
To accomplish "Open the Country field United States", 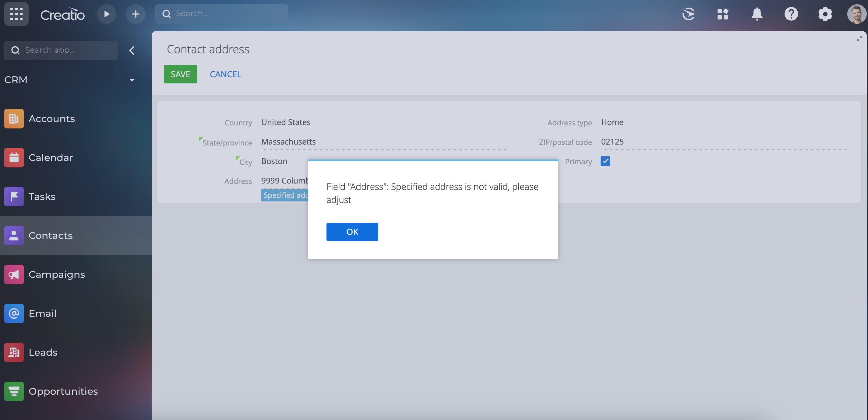I will click(x=385, y=122).
